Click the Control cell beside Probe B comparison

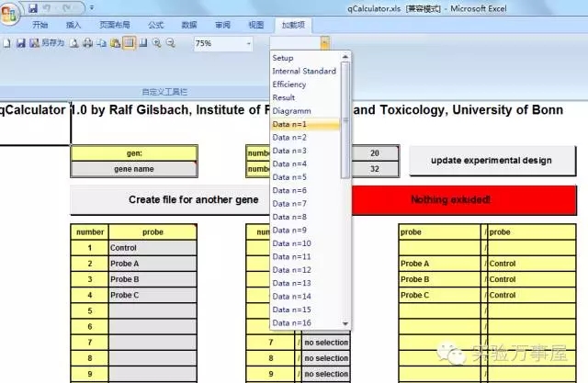coord(531,279)
